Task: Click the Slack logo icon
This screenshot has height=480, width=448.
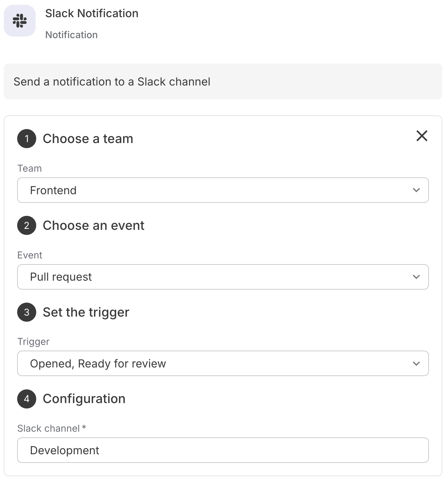Action: (x=20, y=21)
